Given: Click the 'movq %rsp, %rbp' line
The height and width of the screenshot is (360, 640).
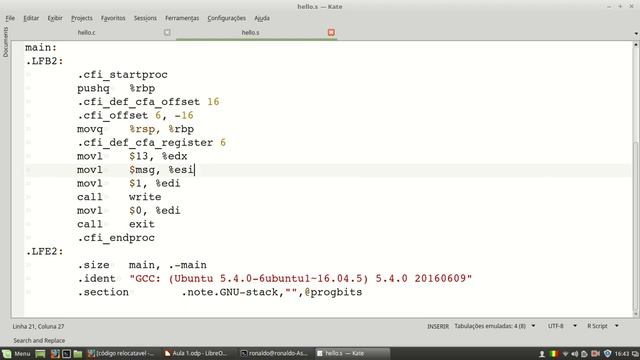Looking at the screenshot, I should pyautogui.click(x=136, y=129).
